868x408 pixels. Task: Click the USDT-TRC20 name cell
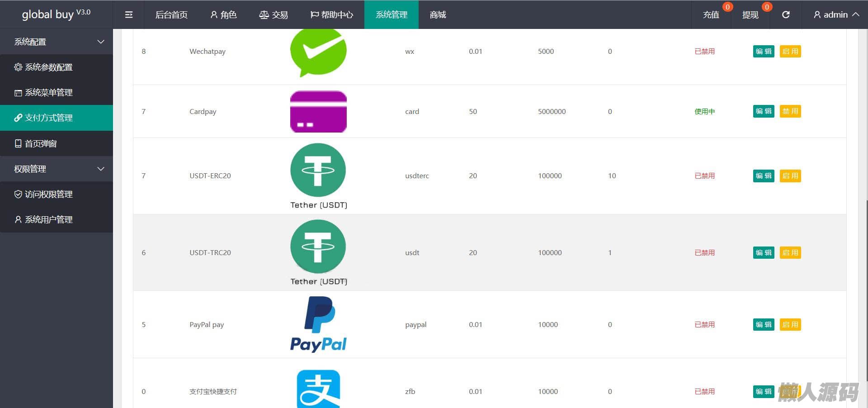(x=210, y=252)
